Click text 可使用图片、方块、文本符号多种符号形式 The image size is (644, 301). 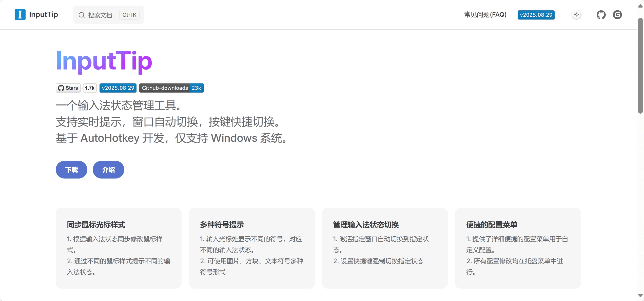tap(252, 267)
